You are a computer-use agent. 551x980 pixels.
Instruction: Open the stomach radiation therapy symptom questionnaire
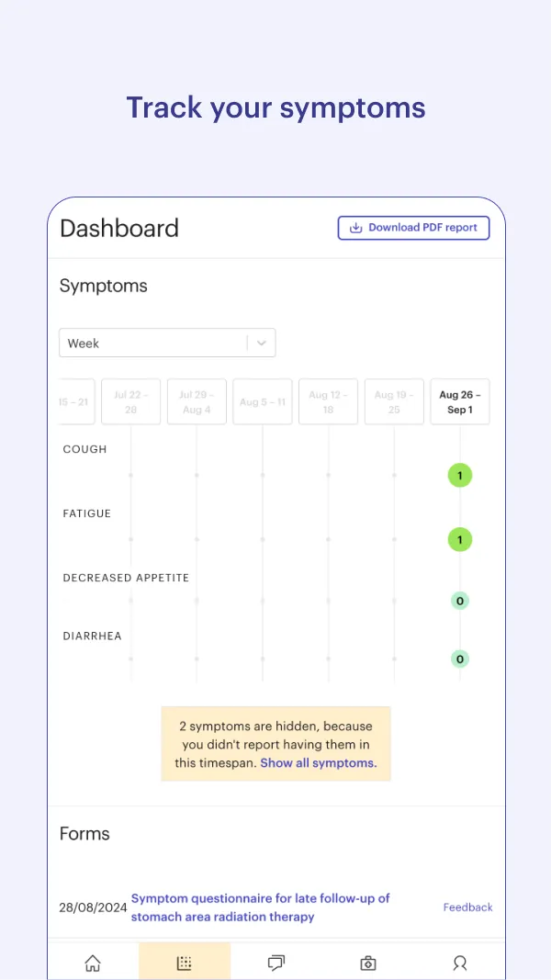click(x=260, y=907)
